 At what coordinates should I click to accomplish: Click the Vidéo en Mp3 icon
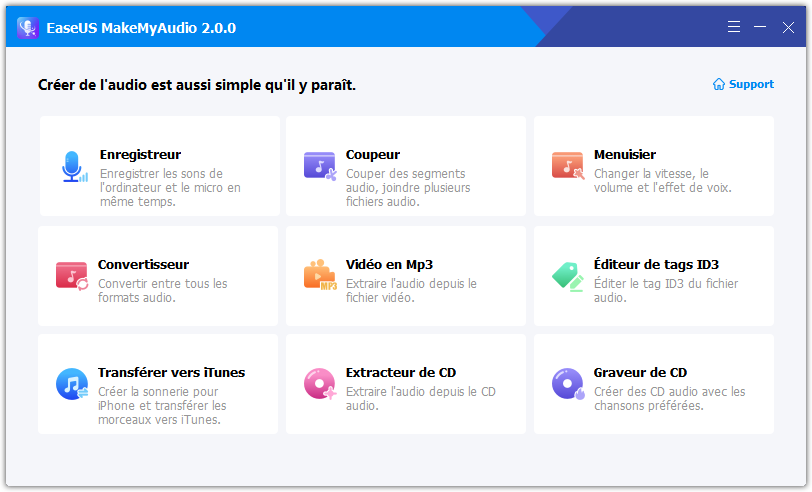coord(320,274)
